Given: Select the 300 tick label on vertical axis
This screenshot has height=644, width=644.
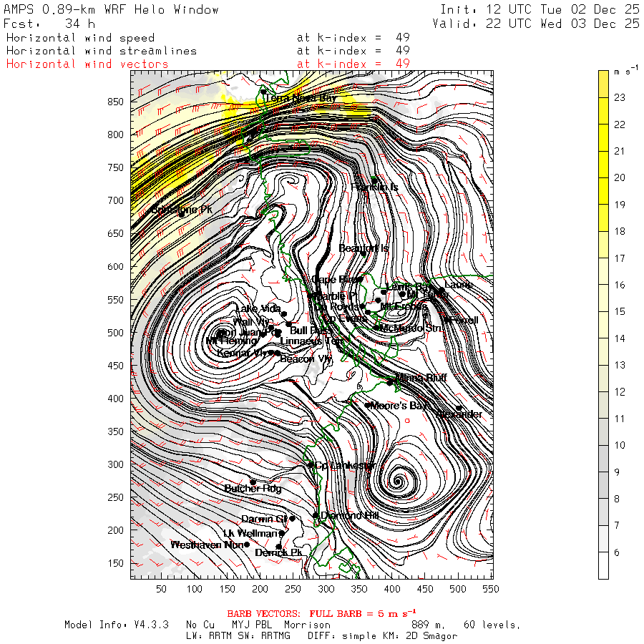Looking at the screenshot, I should [x=115, y=464].
